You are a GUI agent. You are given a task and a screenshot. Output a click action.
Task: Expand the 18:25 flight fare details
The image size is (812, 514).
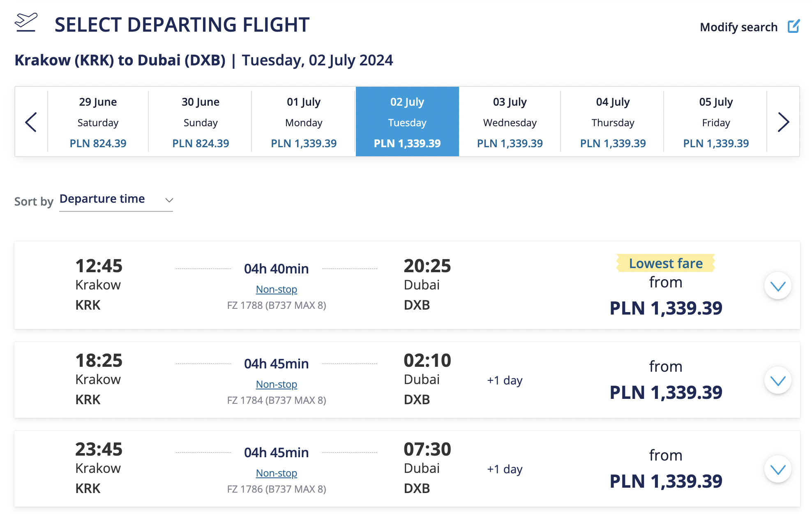[x=777, y=380]
